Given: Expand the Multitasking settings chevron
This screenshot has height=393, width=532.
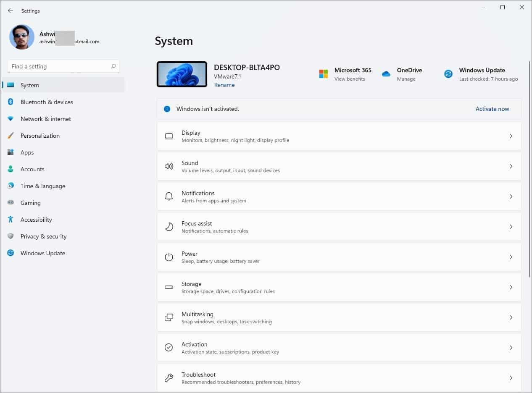Looking at the screenshot, I should pyautogui.click(x=511, y=317).
